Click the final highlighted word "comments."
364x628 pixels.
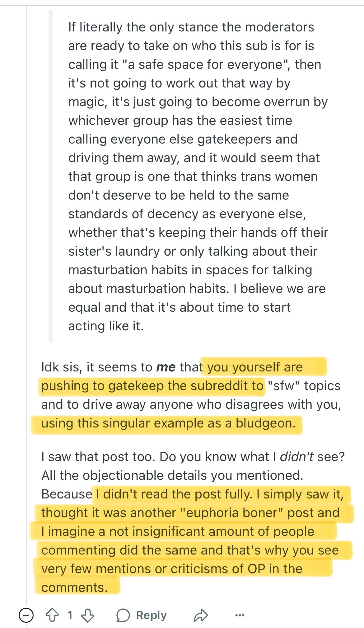(x=74, y=588)
